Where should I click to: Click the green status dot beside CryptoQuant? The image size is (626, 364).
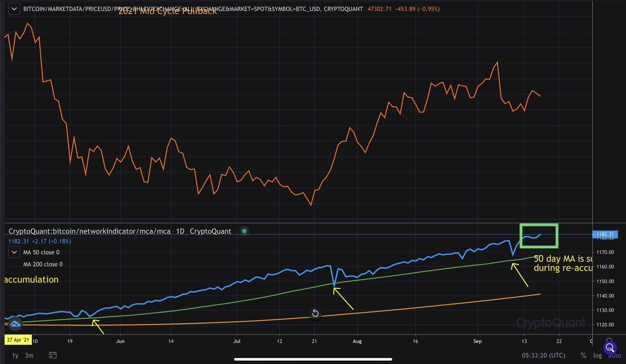coord(244,231)
